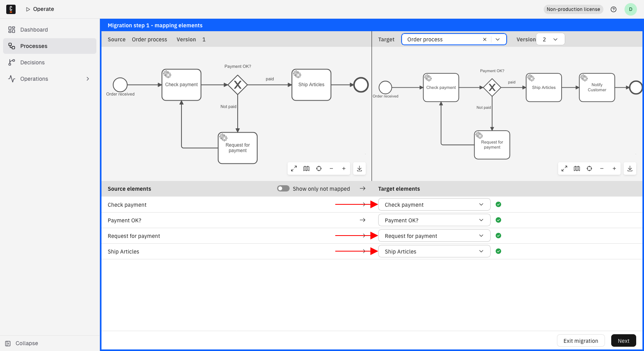Download the target diagram
The image size is (644, 351).
click(x=630, y=168)
